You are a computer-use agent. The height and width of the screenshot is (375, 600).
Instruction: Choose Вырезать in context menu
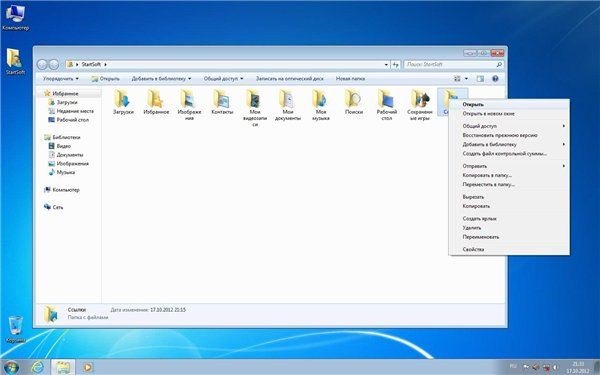[x=509, y=197]
